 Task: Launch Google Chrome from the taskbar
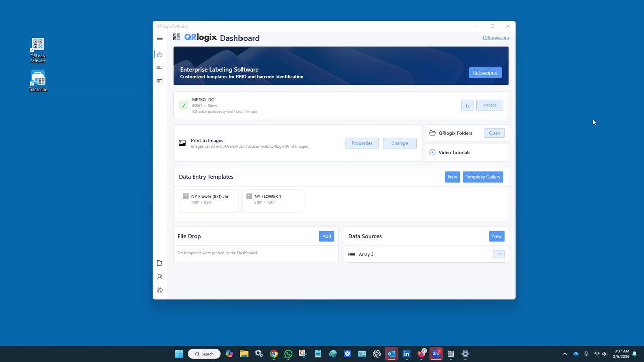(273, 354)
